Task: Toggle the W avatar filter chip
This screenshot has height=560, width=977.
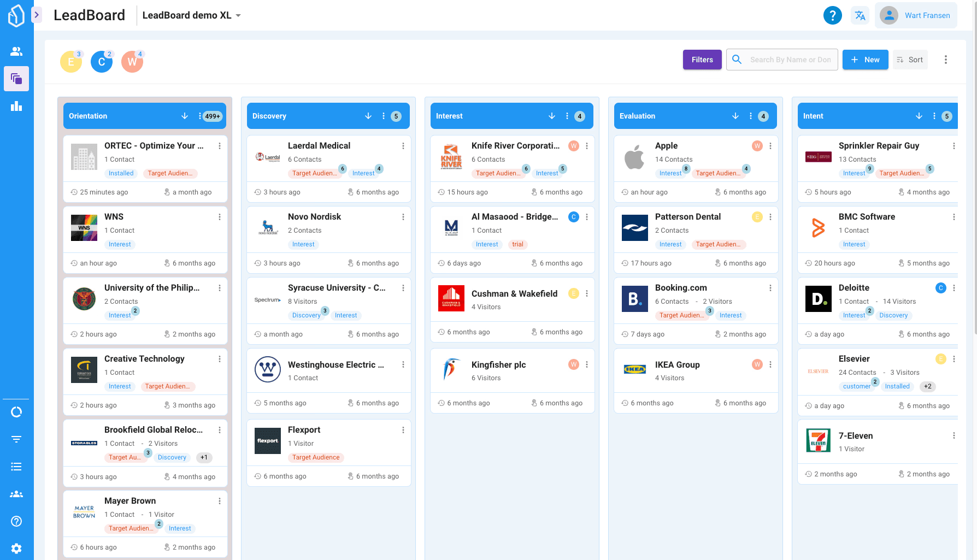Action: (x=132, y=62)
